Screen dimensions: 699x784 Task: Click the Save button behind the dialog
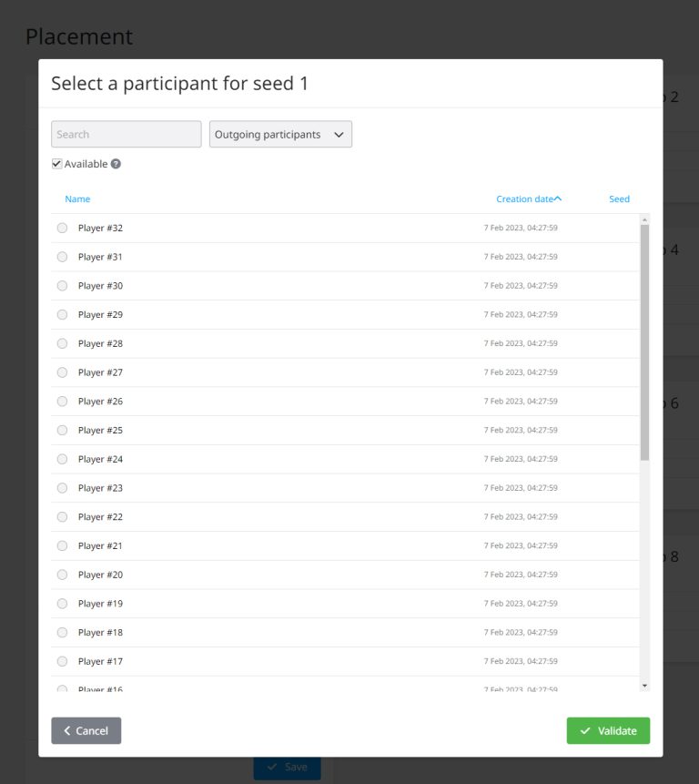tap(288, 767)
